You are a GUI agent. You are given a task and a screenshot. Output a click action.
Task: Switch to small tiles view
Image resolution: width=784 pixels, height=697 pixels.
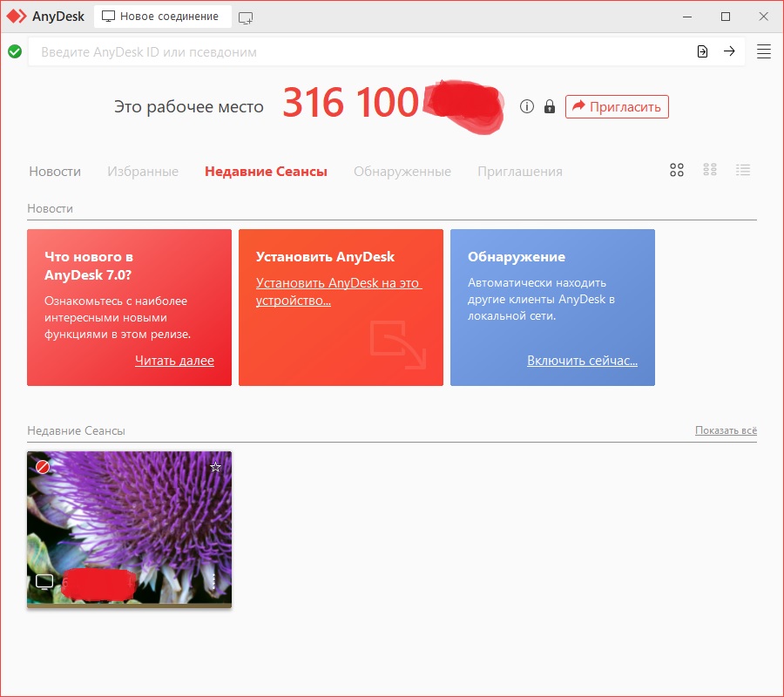point(710,170)
